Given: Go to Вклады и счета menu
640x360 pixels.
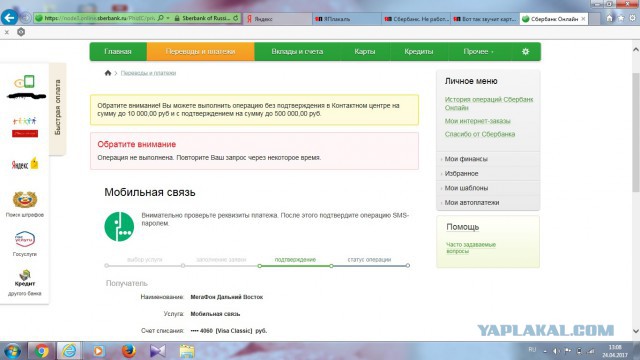Looking at the screenshot, I should point(297,51).
